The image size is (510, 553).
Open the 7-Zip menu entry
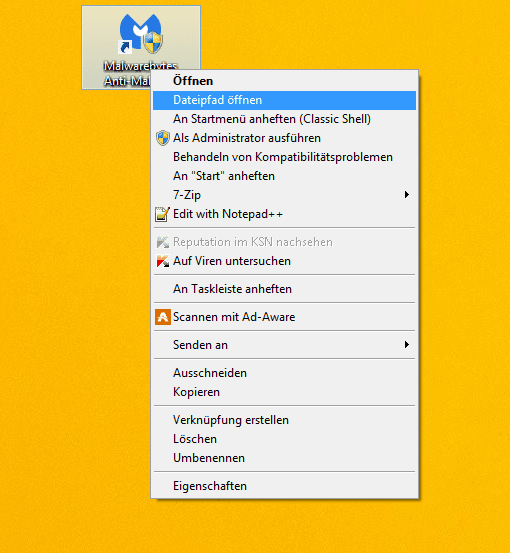point(284,195)
